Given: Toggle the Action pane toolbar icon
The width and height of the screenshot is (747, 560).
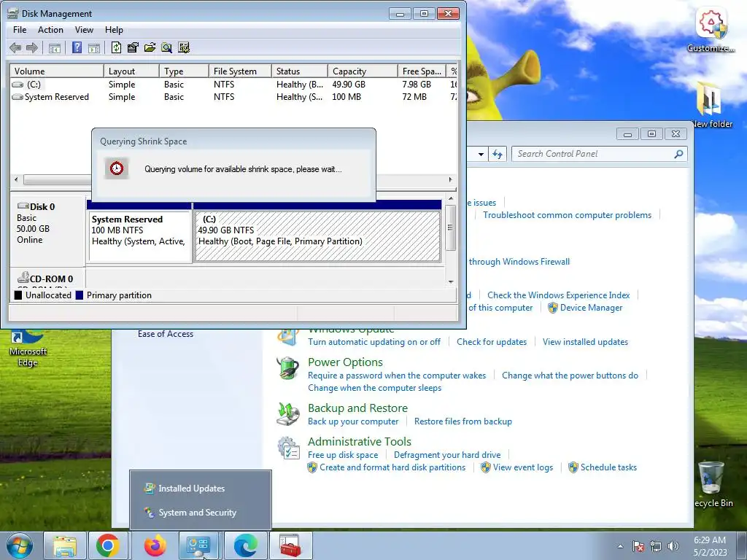Looking at the screenshot, I should point(94,47).
